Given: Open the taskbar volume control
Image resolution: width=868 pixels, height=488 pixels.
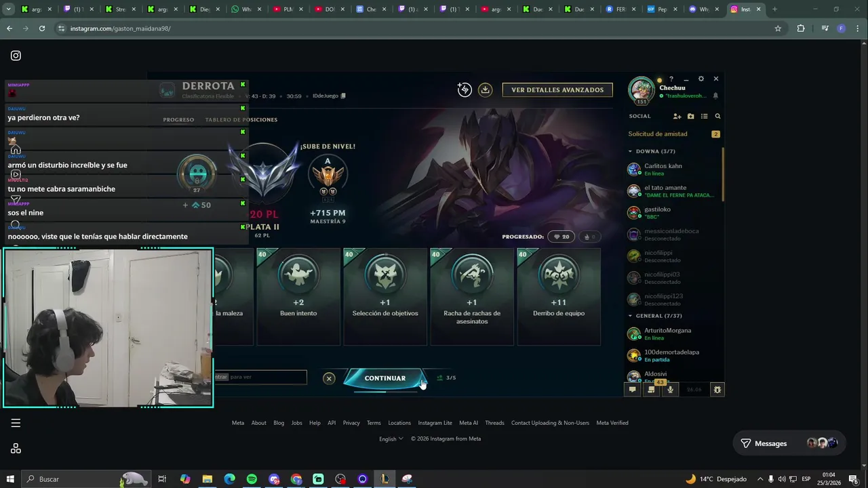Looking at the screenshot, I should [782, 479].
